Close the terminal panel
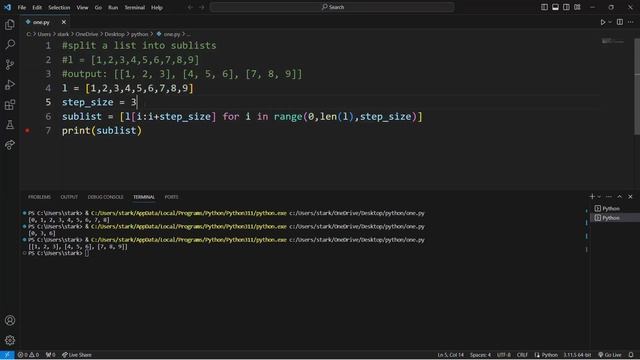Viewport: 640px width, 360px height. click(630, 197)
